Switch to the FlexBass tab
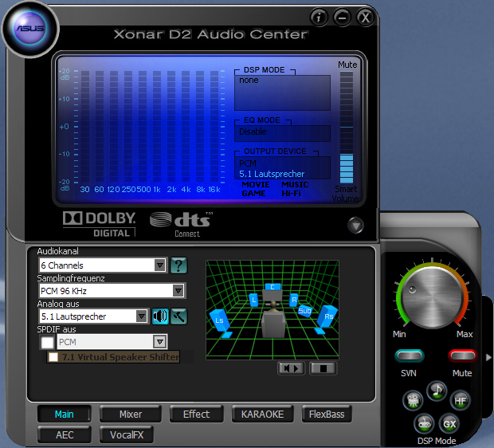The width and height of the screenshot is (494, 448). [327, 414]
